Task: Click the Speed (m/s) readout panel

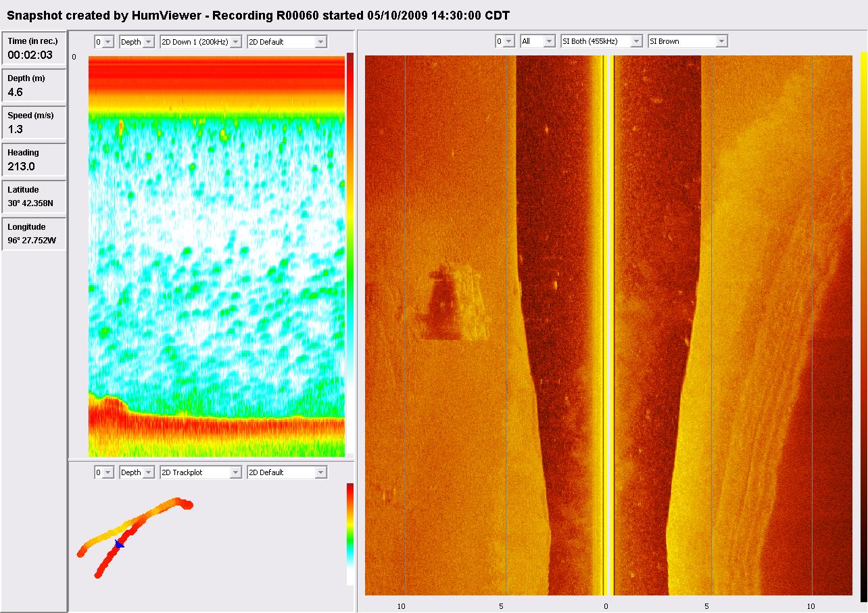Action: click(x=34, y=123)
